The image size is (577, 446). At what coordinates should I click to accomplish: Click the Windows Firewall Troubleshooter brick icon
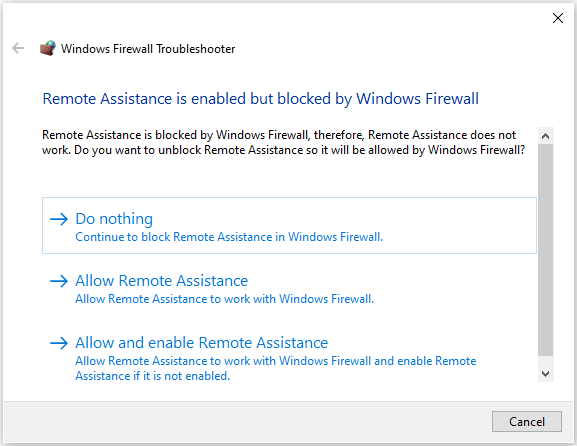48,48
